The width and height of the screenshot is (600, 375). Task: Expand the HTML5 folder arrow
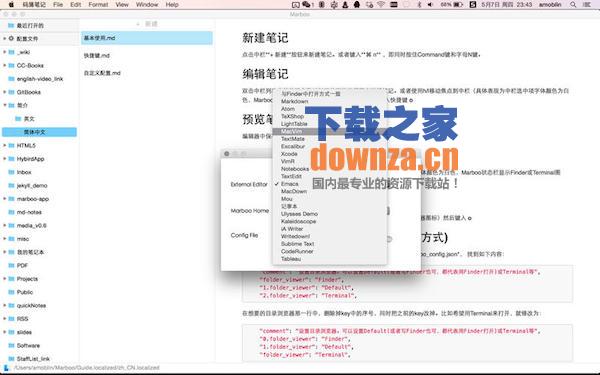point(5,145)
